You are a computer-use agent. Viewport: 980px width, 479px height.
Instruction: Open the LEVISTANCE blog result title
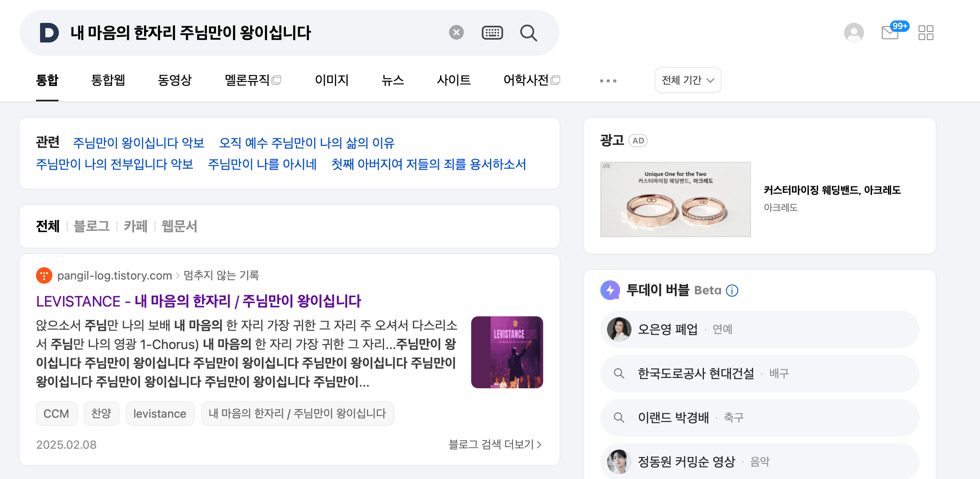tap(198, 301)
